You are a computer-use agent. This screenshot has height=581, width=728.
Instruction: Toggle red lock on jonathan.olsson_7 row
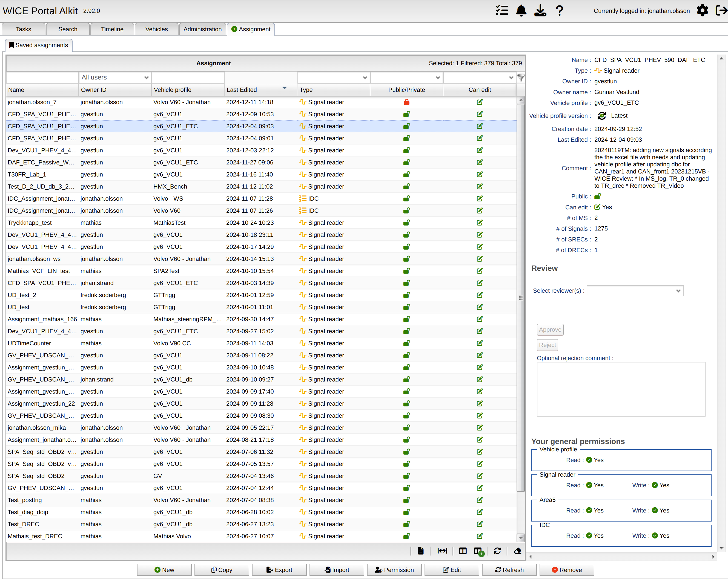point(406,102)
